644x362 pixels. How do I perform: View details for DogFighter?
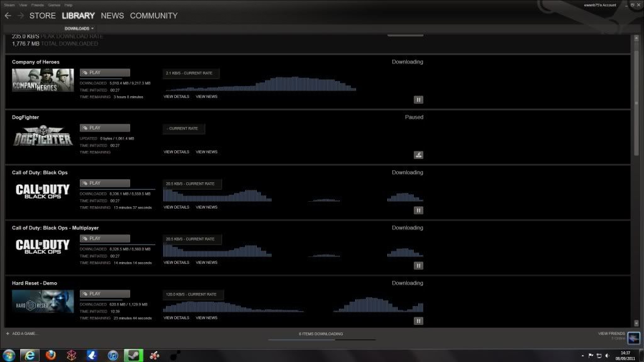[176, 152]
